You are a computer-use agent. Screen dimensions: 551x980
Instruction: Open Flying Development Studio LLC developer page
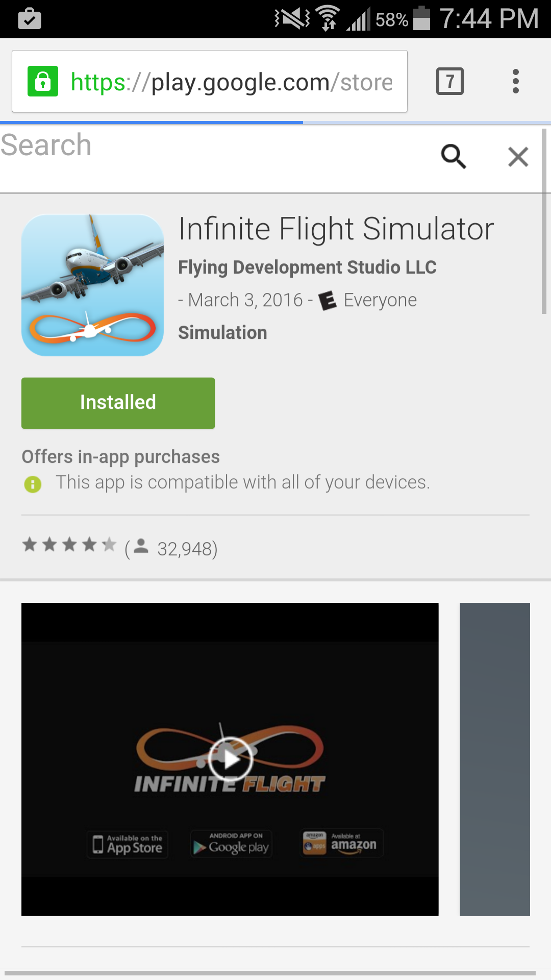[x=307, y=267]
